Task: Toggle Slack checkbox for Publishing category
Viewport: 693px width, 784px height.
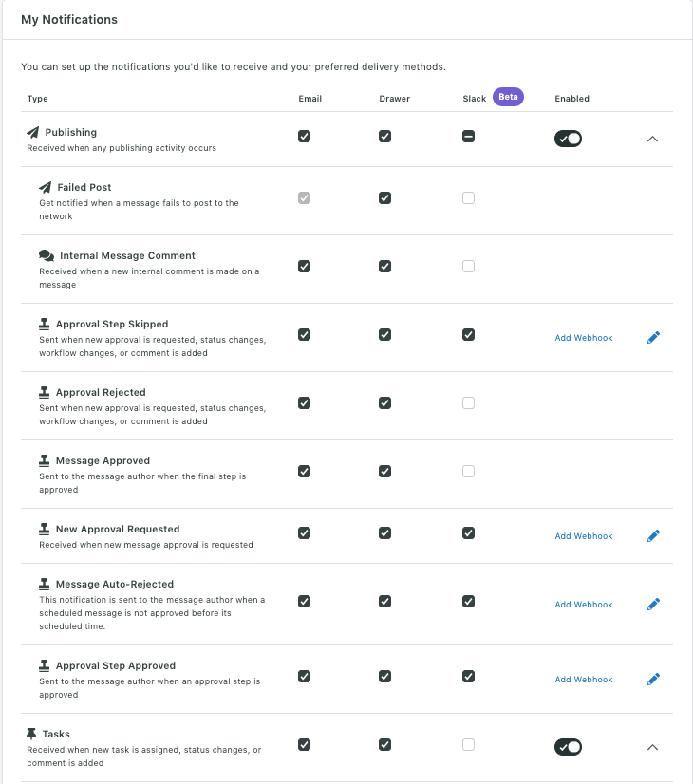Action: coord(468,137)
